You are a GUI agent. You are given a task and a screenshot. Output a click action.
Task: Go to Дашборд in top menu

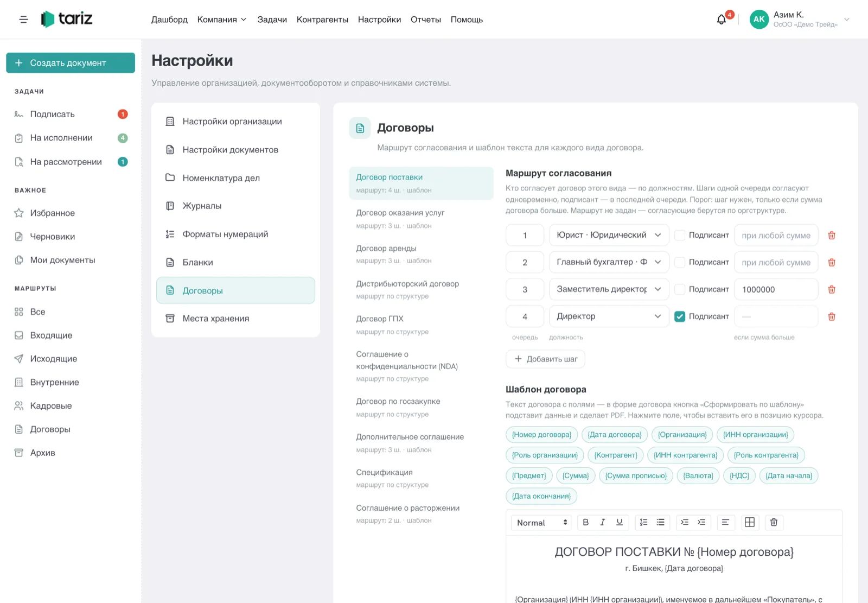point(169,20)
